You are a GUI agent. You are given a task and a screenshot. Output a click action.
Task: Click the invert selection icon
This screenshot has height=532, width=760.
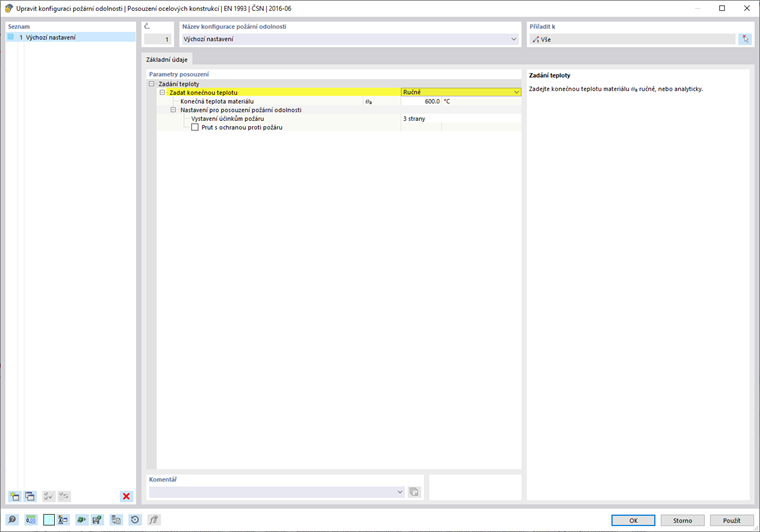pos(64,496)
